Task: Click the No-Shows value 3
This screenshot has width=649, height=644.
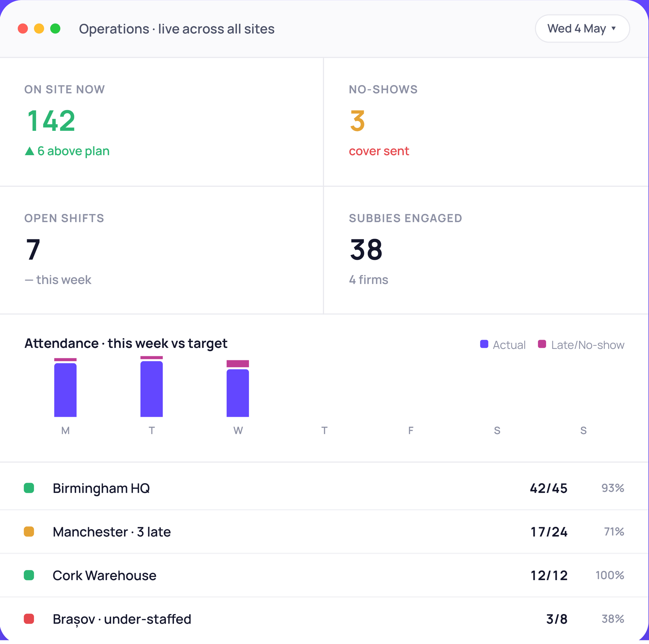Action: [x=357, y=121]
